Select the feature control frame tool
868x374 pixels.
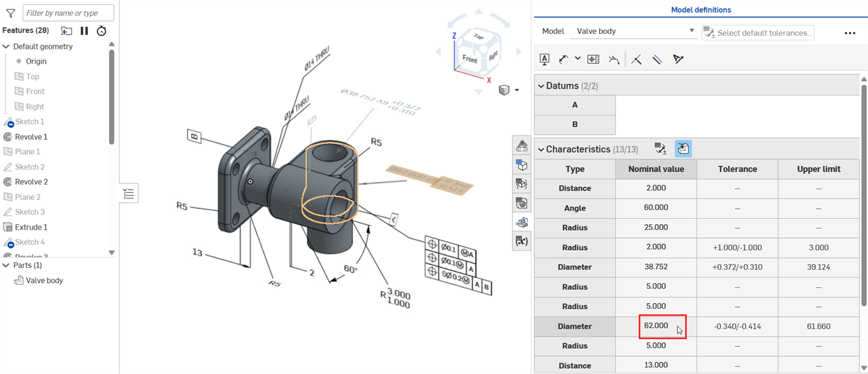tap(593, 59)
